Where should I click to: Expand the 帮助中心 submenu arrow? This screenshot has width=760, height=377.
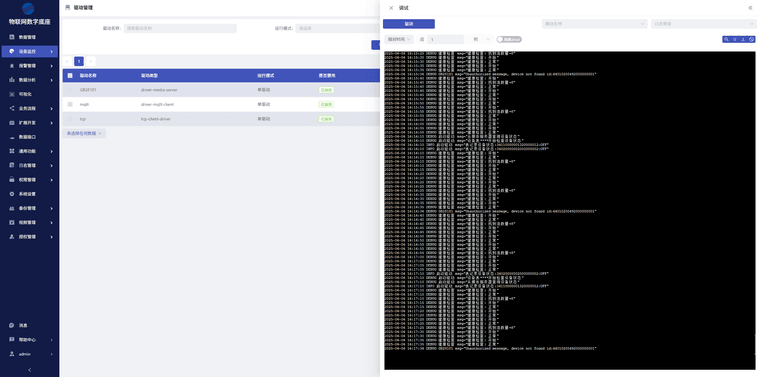[51, 340]
